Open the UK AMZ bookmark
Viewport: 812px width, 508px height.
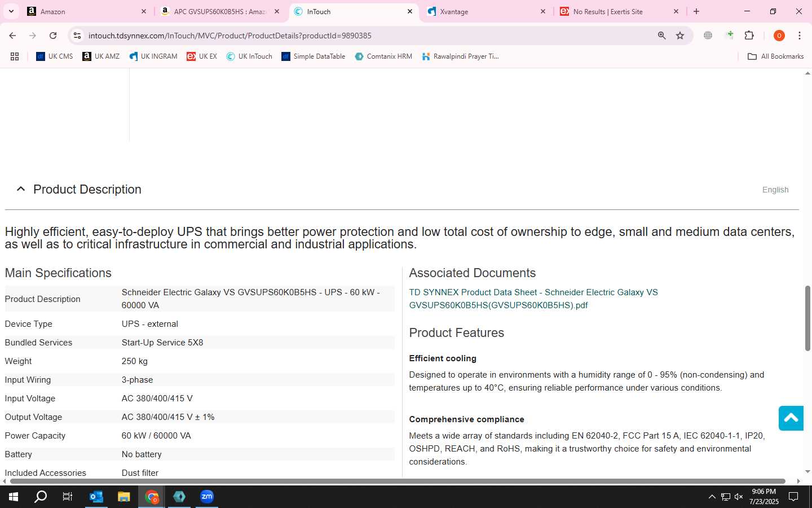tap(101, 56)
